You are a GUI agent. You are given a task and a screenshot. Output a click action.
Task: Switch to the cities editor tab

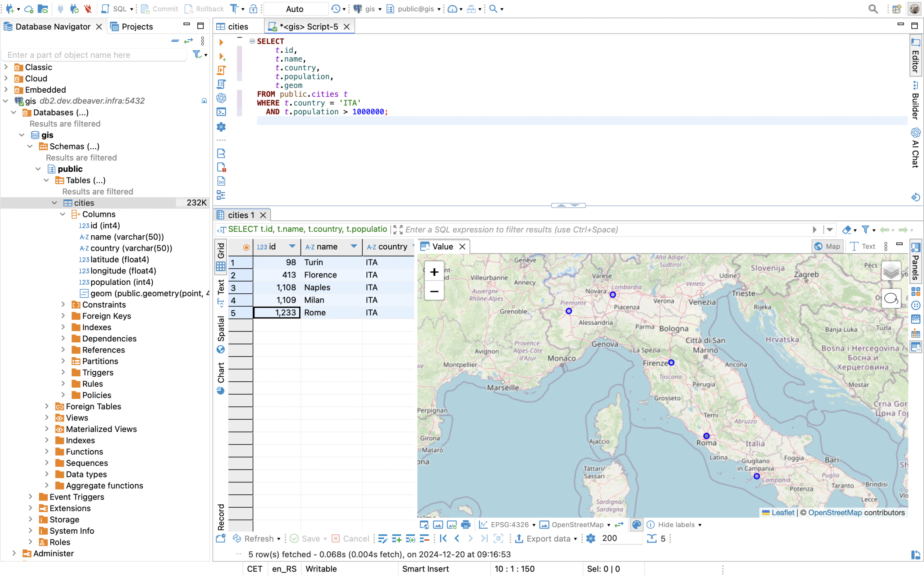pyautogui.click(x=237, y=26)
